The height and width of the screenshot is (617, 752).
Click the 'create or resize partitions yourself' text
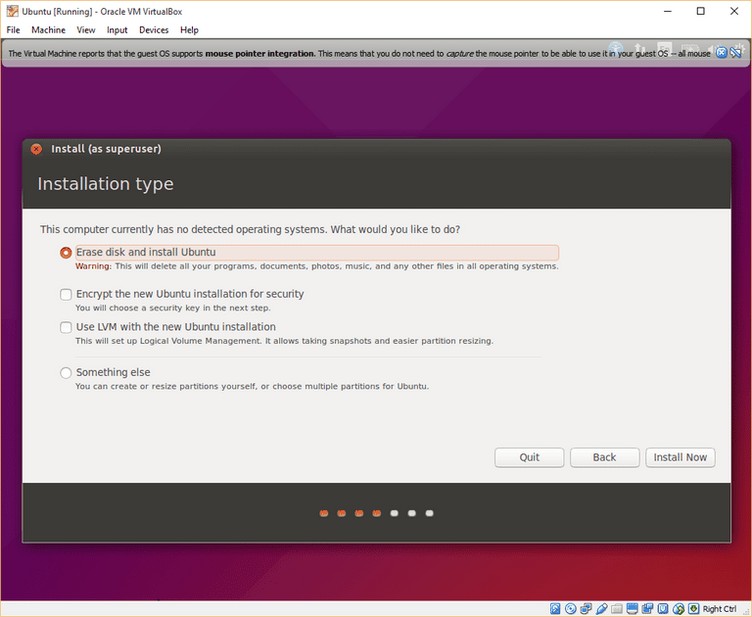click(252, 386)
